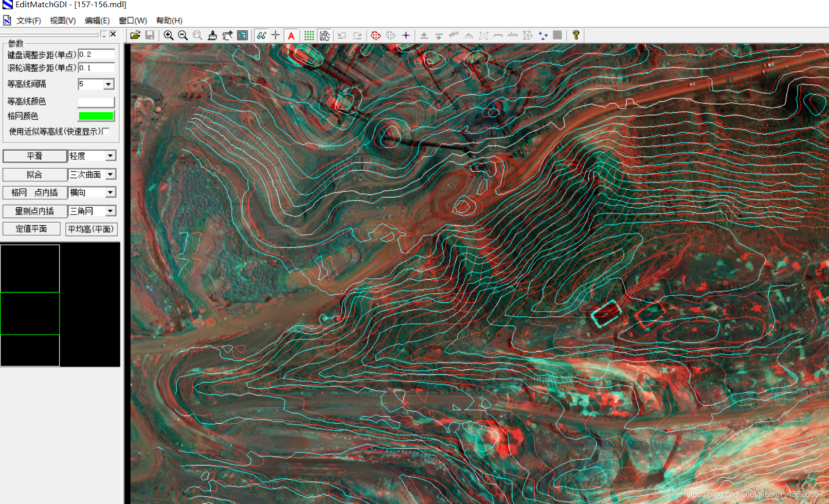Open the smoothing level dropdown 轻度
The image size is (829, 504).
coord(111,156)
